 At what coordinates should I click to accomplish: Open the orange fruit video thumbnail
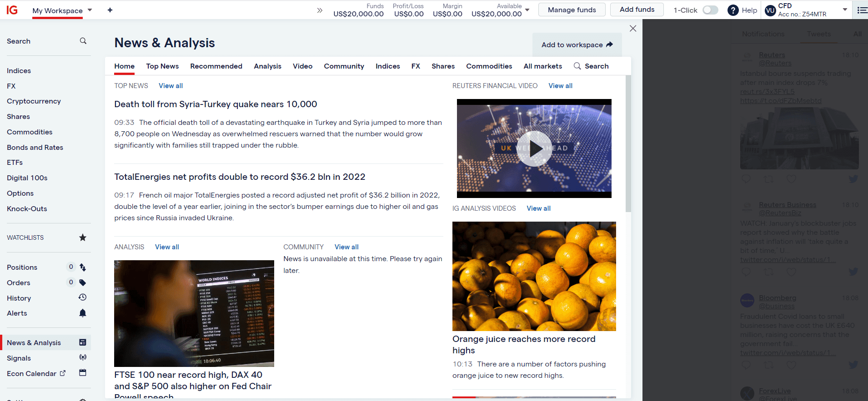pos(534,276)
